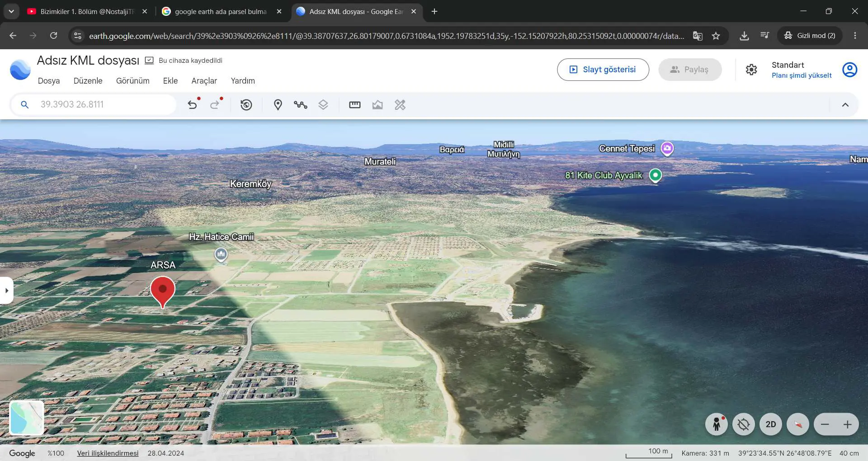868x461 pixels.
Task: Click the redo arrow icon
Action: tap(215, 105)
